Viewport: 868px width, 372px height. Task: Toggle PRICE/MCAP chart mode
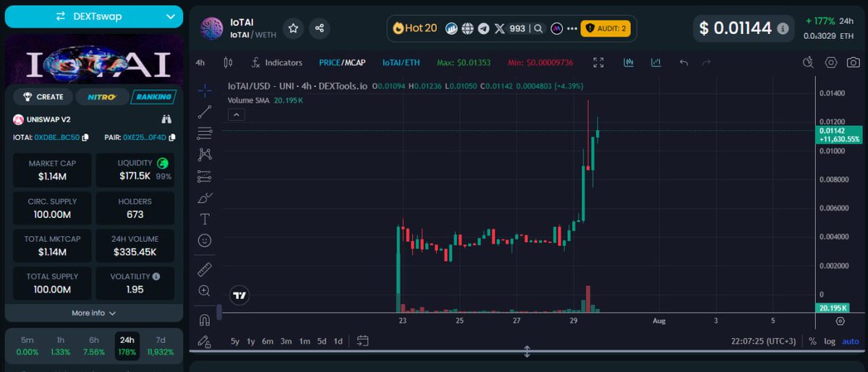[344, 62]
